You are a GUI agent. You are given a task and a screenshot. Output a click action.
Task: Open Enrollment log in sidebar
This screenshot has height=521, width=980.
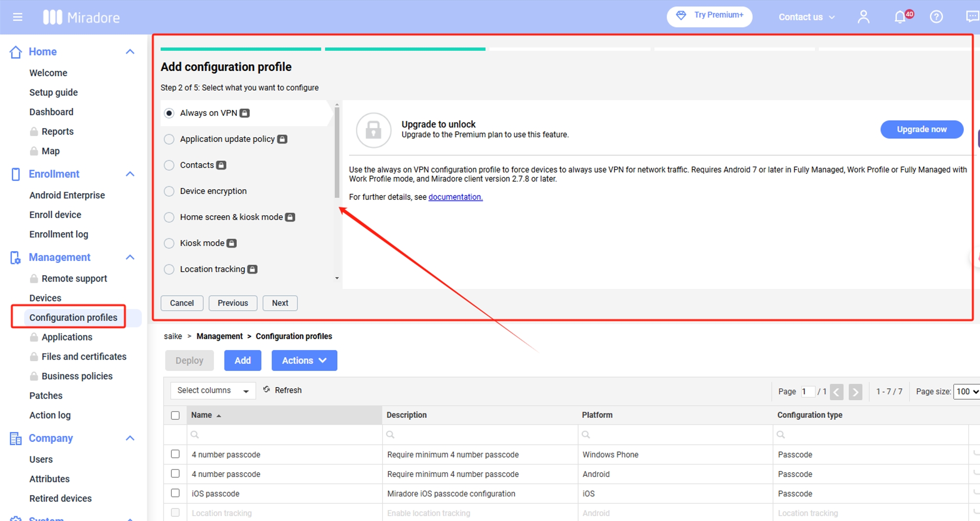pos(59,234)
